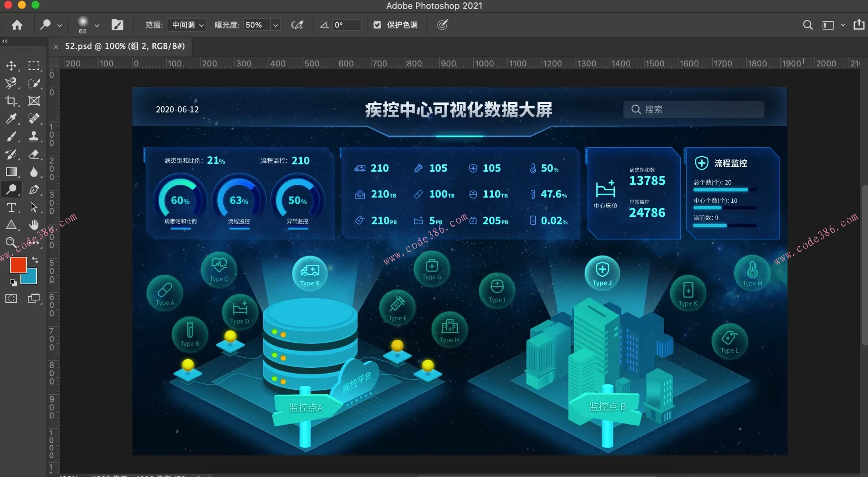Toggle the 保护色调 checkbox
The image size is (868, 477).
tap(377, 25)
